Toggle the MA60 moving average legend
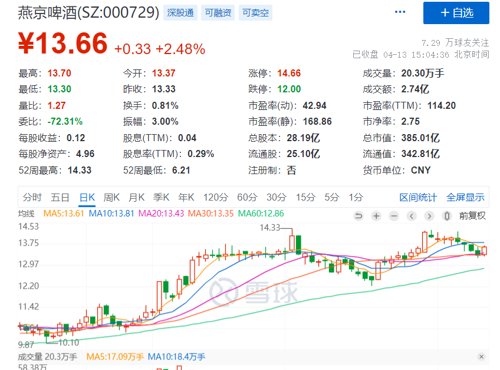 [x=261, y=213]
